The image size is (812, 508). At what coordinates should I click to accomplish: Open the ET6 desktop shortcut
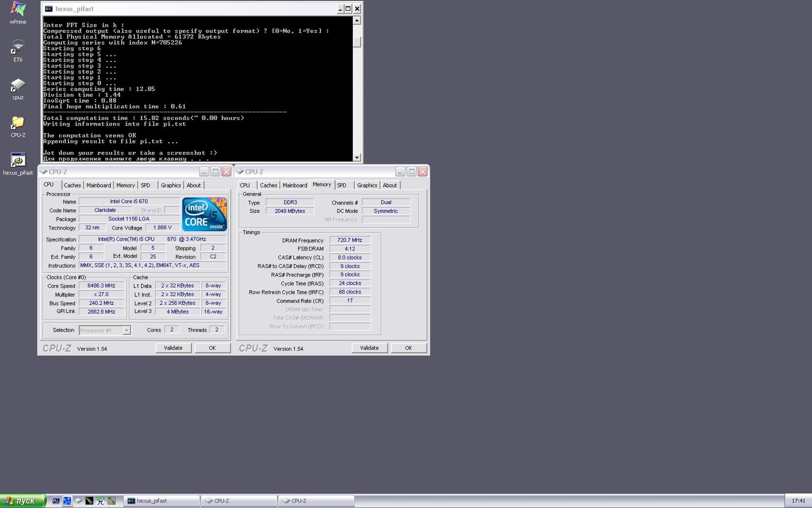18,51
